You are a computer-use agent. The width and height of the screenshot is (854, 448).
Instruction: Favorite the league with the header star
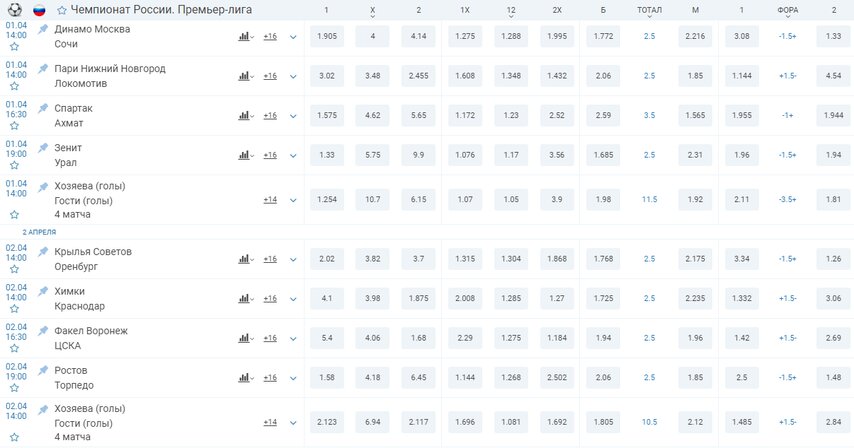tap(62, 10)
